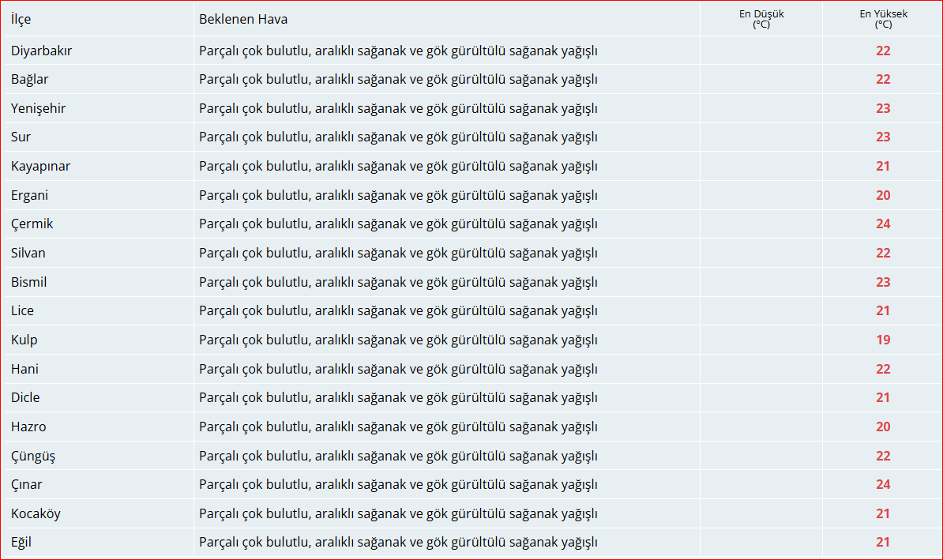Click Kulp's high temperature value 19
Viewport: 943px width, 560px height.
883,340
